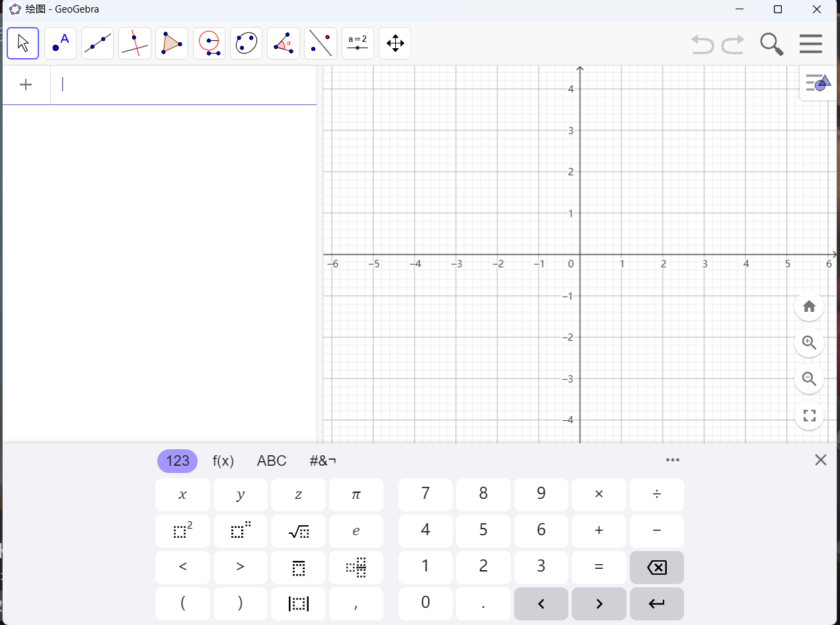Open the graphics style bar toggle
Image resolution: width=840 pixels, height=625 pixels.
[818, 83]
